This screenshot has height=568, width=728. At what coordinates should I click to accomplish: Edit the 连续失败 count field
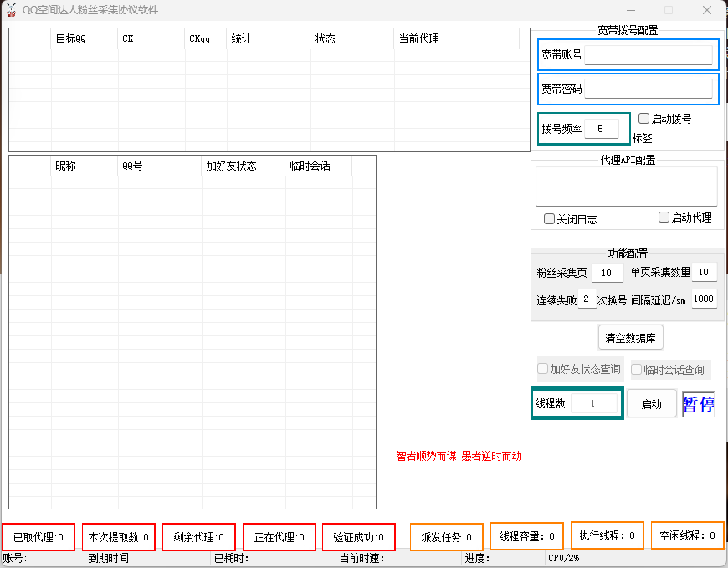coord(587,299)
